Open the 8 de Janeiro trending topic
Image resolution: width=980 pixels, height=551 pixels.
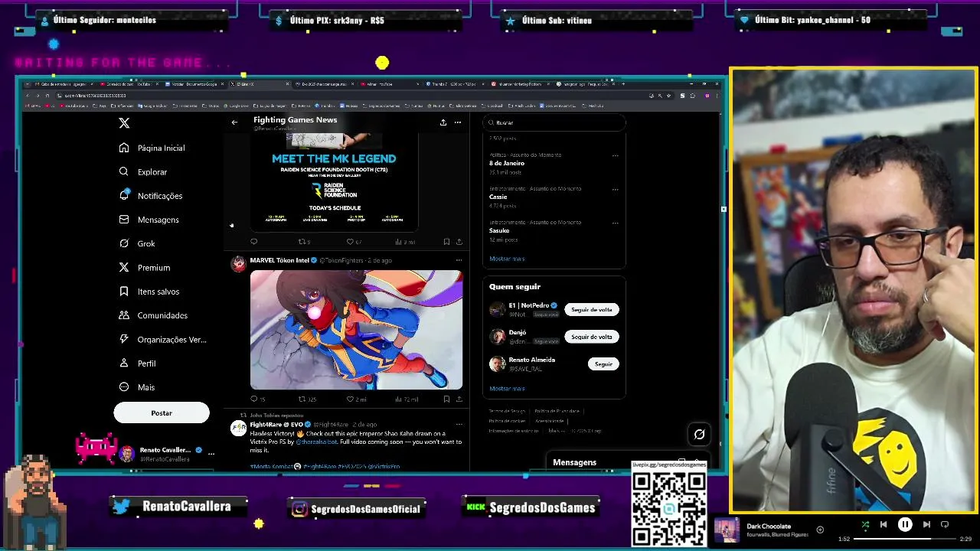tap(507, 163)
